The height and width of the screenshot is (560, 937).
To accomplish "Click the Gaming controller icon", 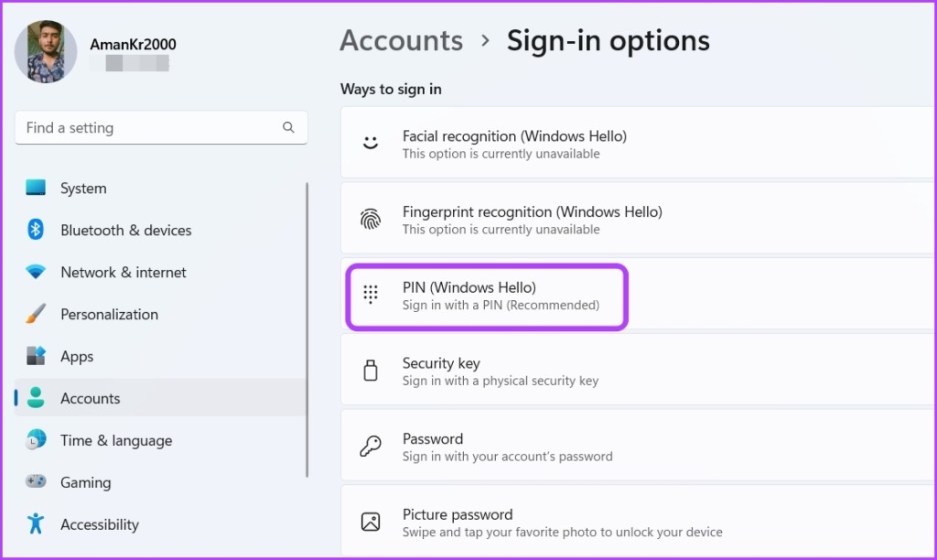I will (x=36, y=482).
